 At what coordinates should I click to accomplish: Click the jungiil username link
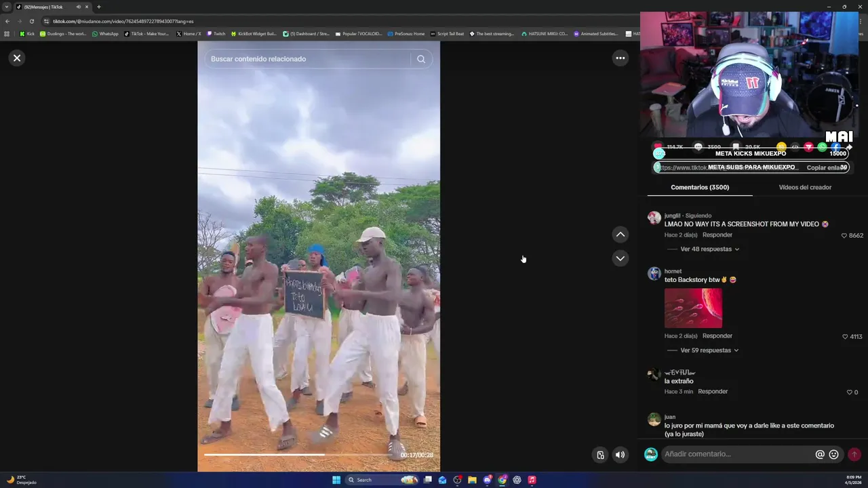(672, 216)
